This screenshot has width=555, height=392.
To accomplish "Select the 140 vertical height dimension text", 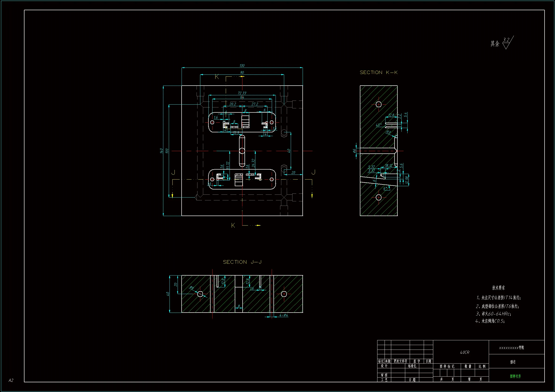I will coord(161,151).
